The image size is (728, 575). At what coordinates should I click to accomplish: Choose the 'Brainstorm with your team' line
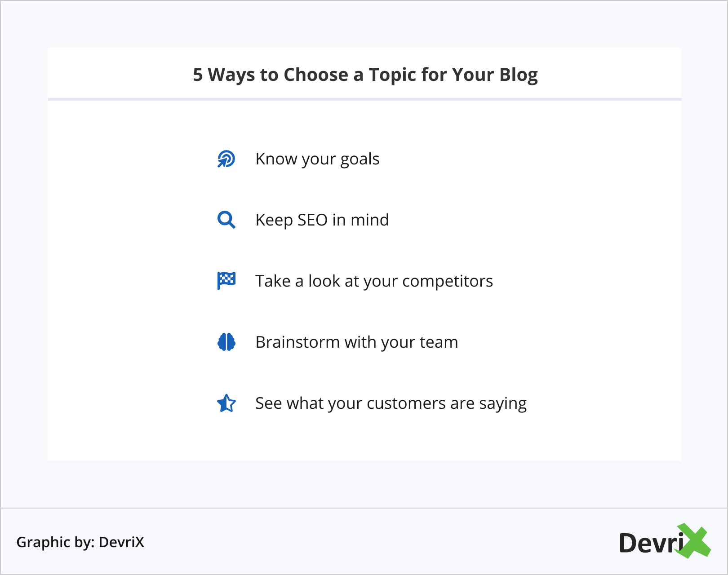pyautogui.click(x=356, y=342)
